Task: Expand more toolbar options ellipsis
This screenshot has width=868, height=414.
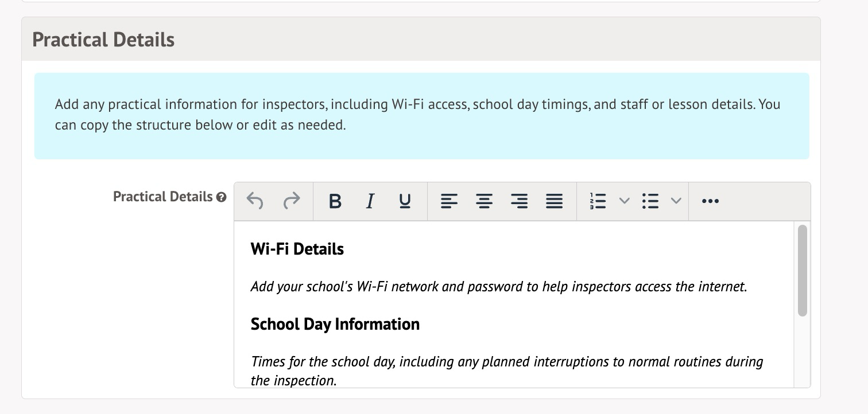Action: pos(710,201)
